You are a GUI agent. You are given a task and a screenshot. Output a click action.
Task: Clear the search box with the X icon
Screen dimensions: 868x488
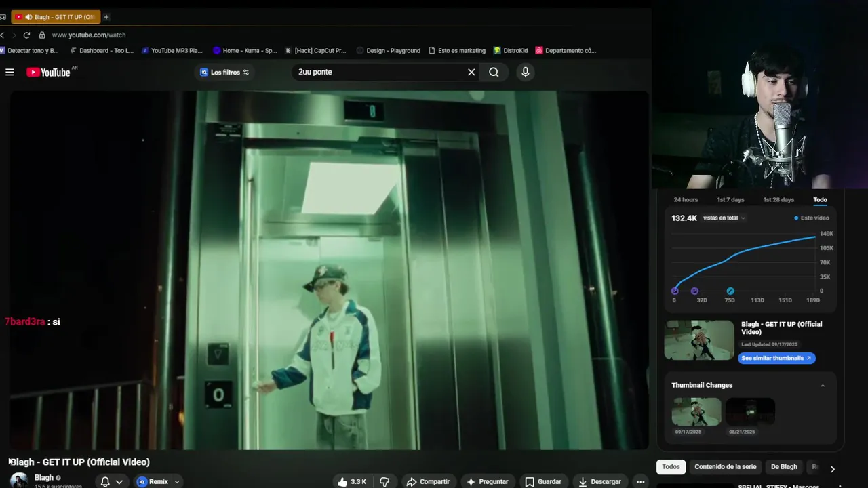pos(471,72)
